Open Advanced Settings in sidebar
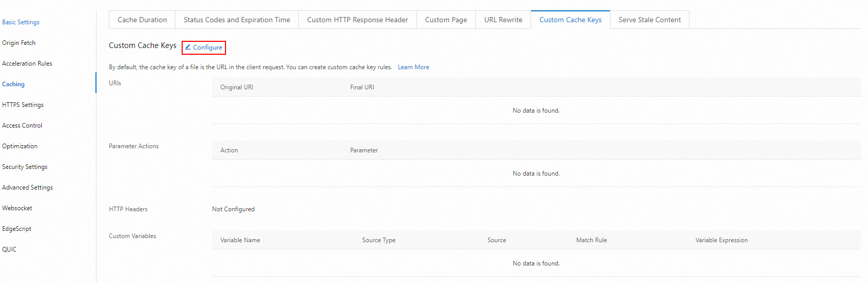Viewport: 868px width, 282px height. coord(27,187)
